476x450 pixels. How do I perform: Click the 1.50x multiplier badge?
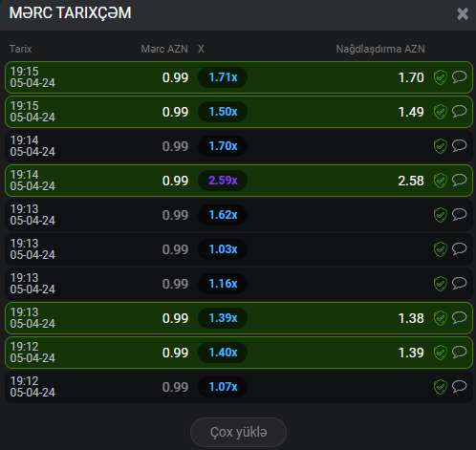click(x=223, y=112)
